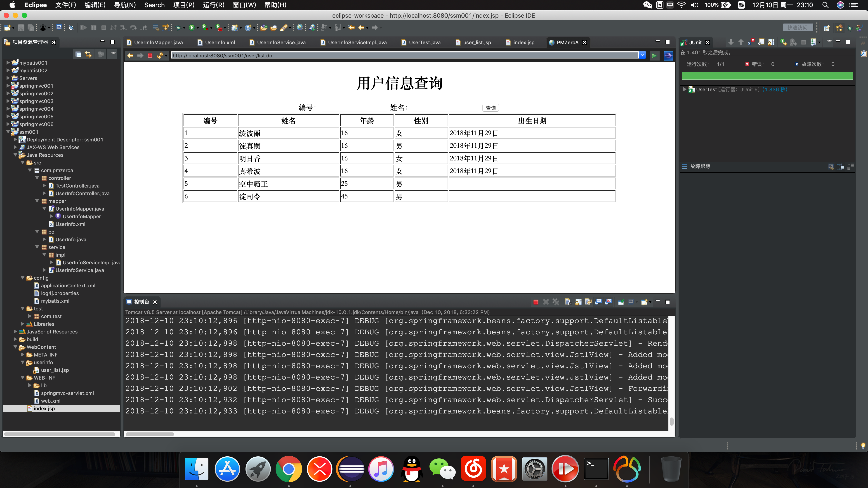Click the green JUnit progress bar
The width and height of the screenshot is (868, 488).
(x=767, y=76)
